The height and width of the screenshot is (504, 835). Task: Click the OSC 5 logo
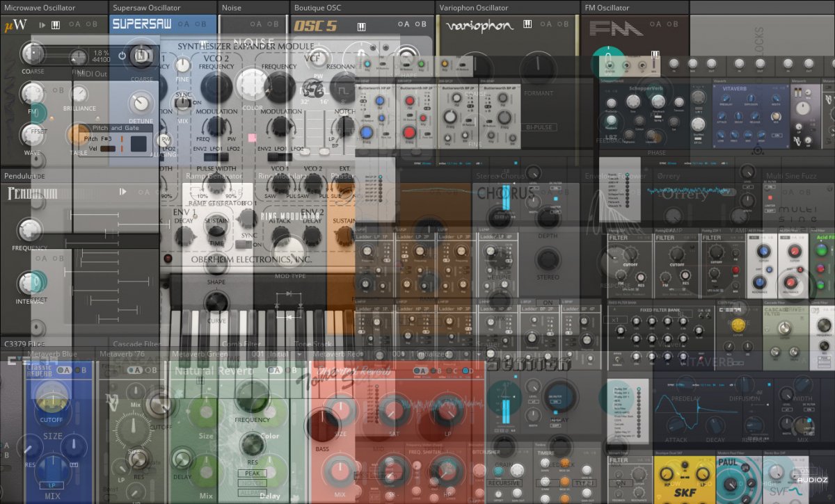pos(316,26)
